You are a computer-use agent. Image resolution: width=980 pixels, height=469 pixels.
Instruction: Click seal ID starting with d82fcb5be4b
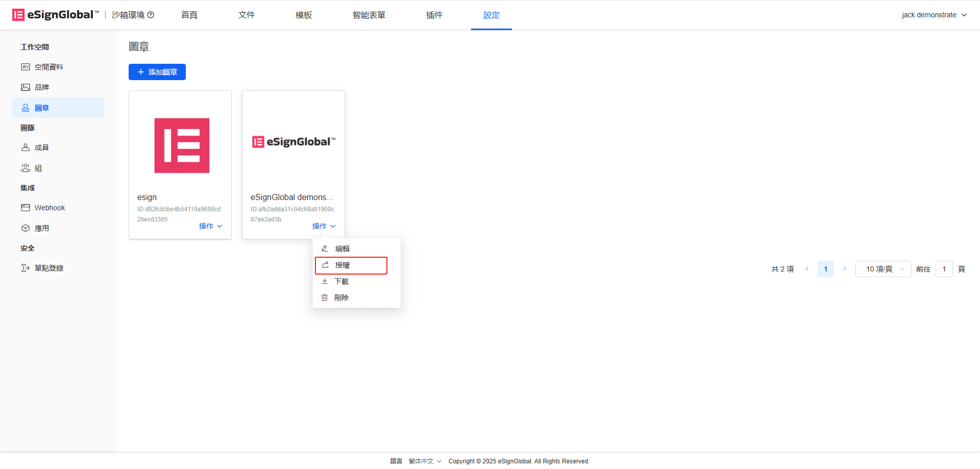pyautogui.click(x=179, y=214)
